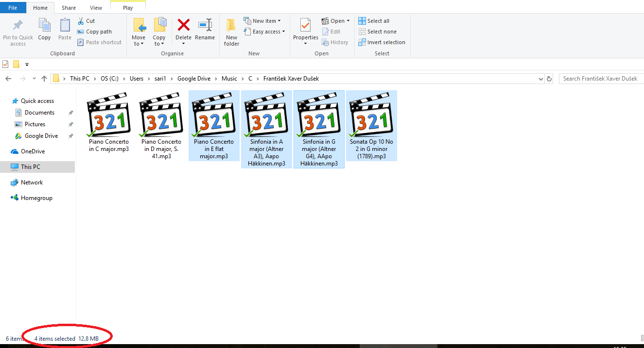Expand the New item menu

pos(263,20)
